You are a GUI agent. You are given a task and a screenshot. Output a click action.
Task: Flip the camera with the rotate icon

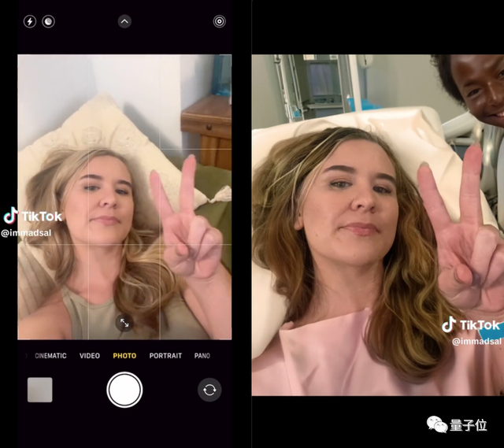209,390
